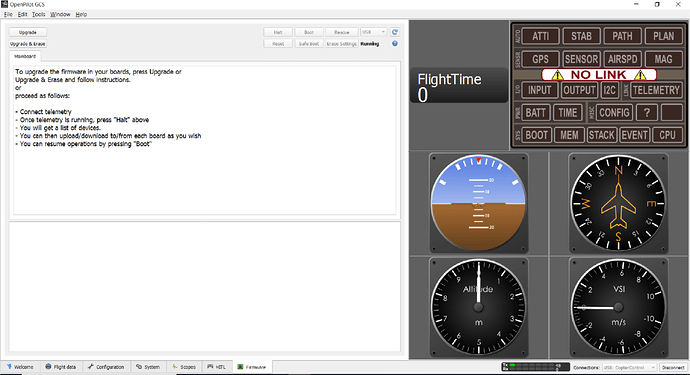Image resolution: width=690 pixels, height=375 pixels.
Task: Click the MEM system indicator
Action: tap(569, 135)
